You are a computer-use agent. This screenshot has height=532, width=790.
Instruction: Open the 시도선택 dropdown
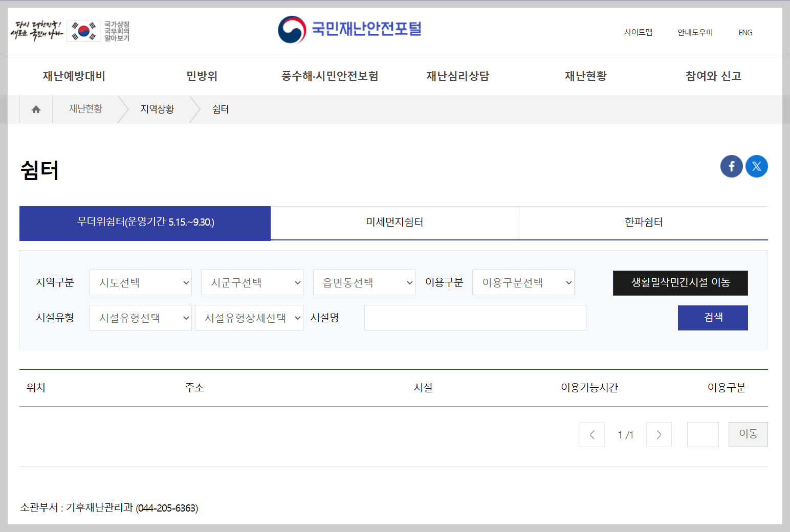point(140,282)
